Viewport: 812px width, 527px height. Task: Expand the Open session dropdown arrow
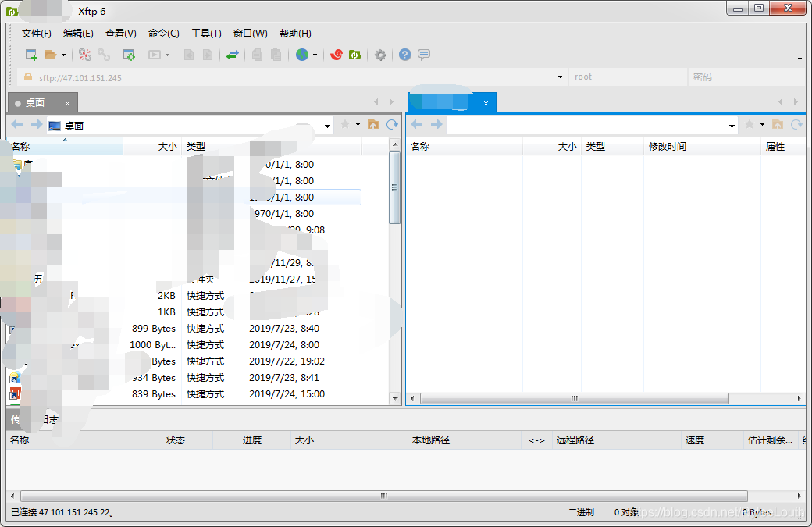click(64, 55)
